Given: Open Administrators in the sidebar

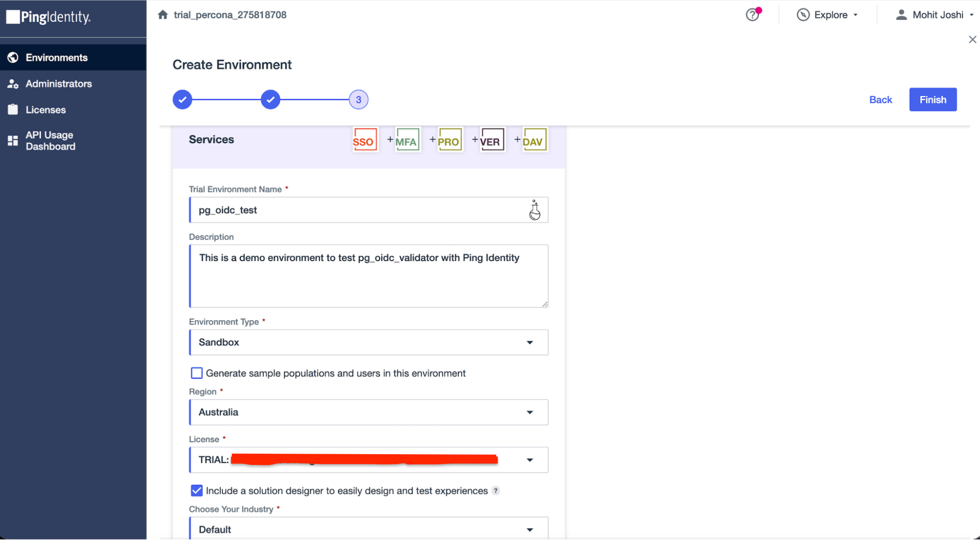Looking at the screenshot, I should point(58,84).
